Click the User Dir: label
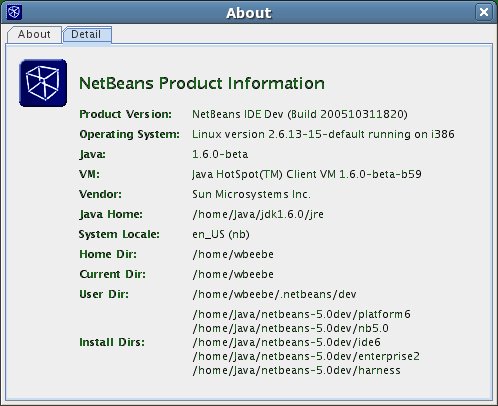This screenshot has width=498, height=406. point(104,294)
